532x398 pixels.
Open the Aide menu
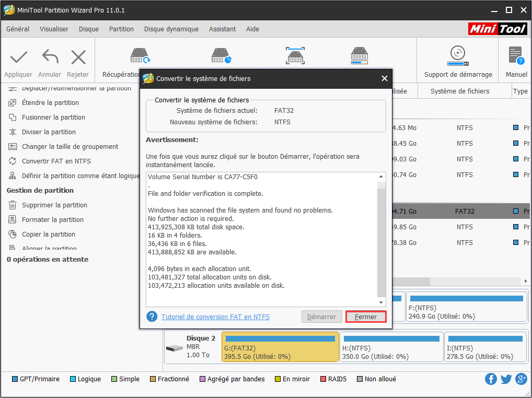pyautogui.click(x=252, y=29)
